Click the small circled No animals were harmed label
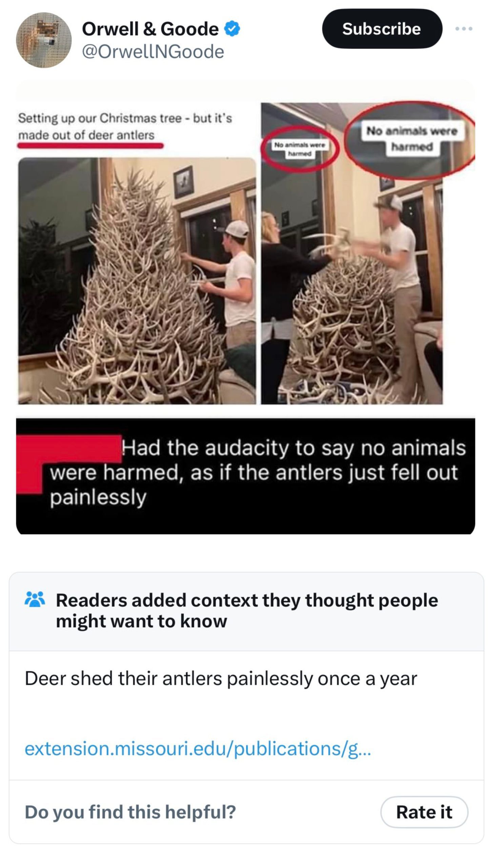The image size is (488, 868). 299,149
